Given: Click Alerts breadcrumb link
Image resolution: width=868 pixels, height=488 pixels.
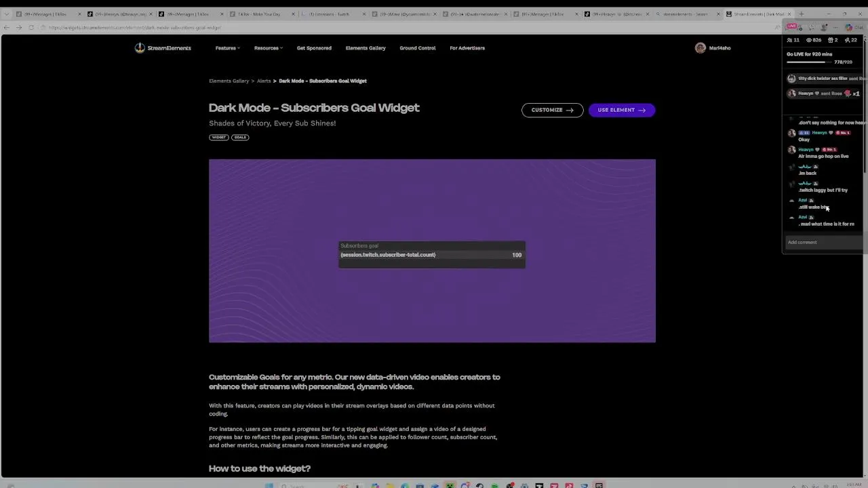Looking at the screenshot, I should (264, 81).
